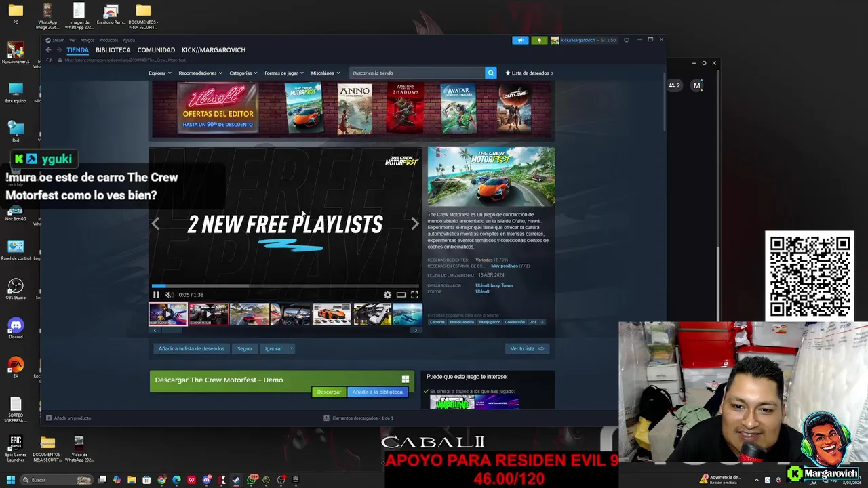Expand the Recomendaciones dropdown
Screen dimensions: 868x488
(200, 73)
